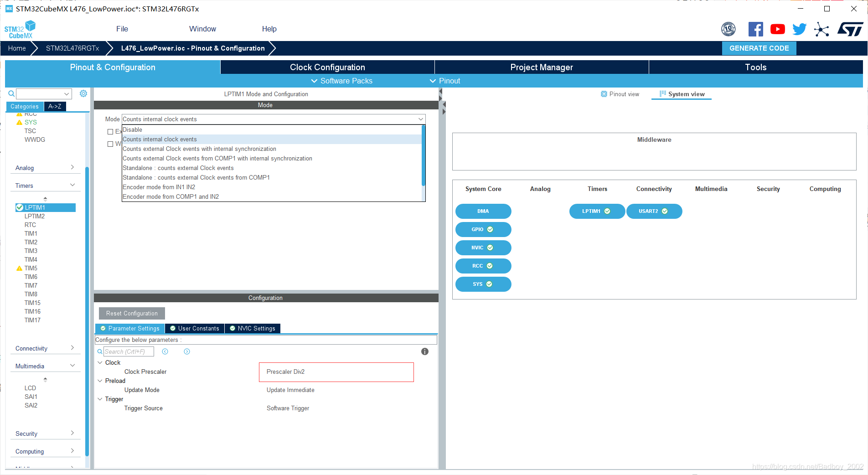
Task: Click the SYS warning icon
Action: coord(19,122)
